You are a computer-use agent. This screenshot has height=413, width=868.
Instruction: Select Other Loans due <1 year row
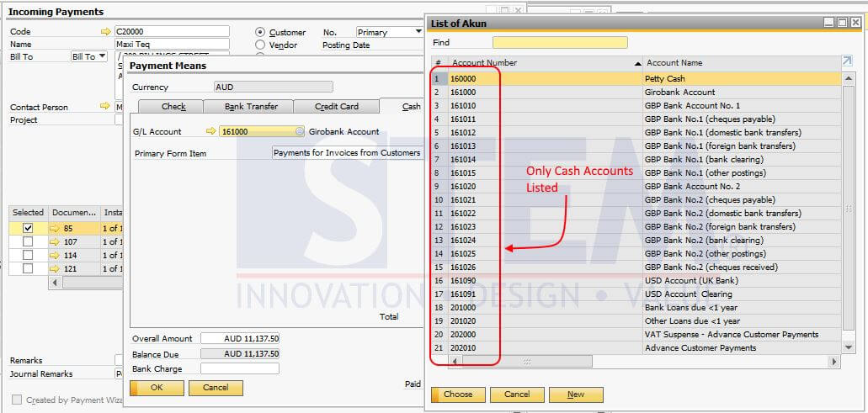tap(636, 320)
